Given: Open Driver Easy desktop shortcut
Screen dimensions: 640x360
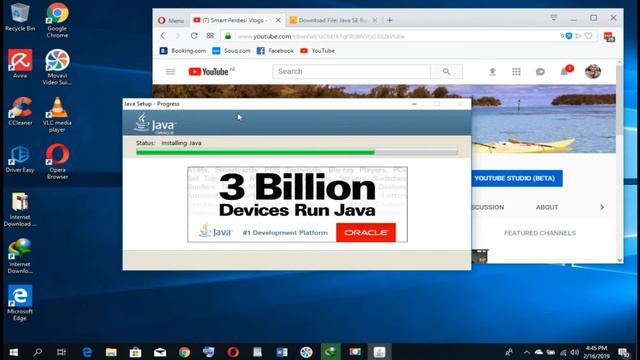Looking at the screenshot, I should (20, 158).
